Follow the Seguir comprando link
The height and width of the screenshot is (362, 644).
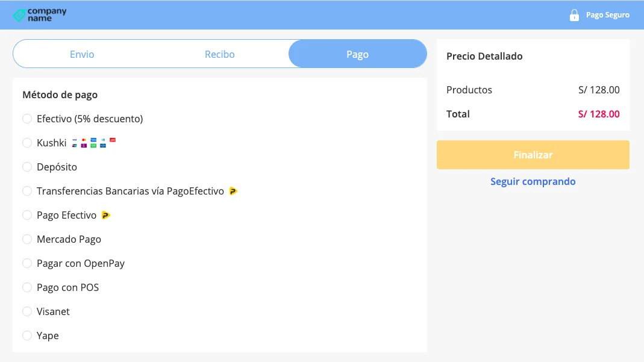pyautogui.click(x=533, y=181)
